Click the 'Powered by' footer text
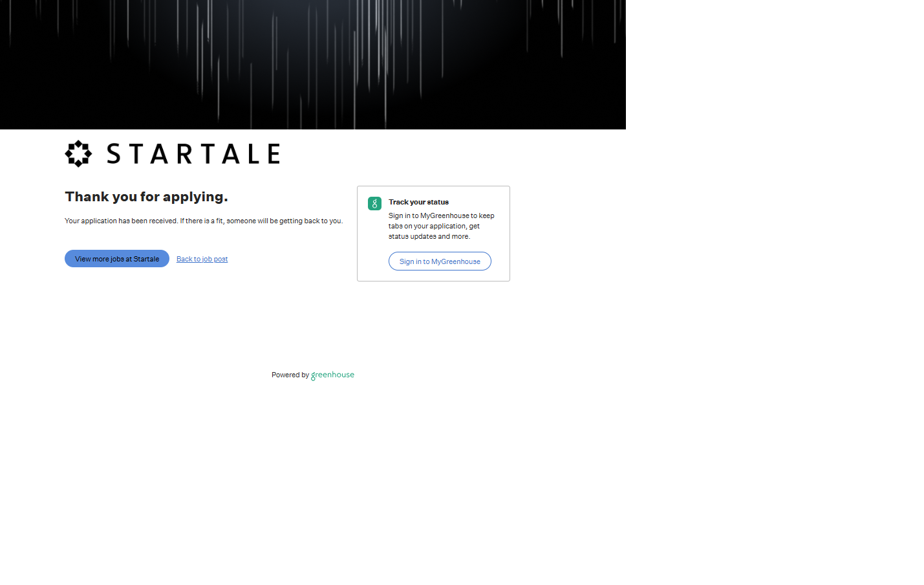Viewport: 924px width, 585px height. (x=290, y=375)
